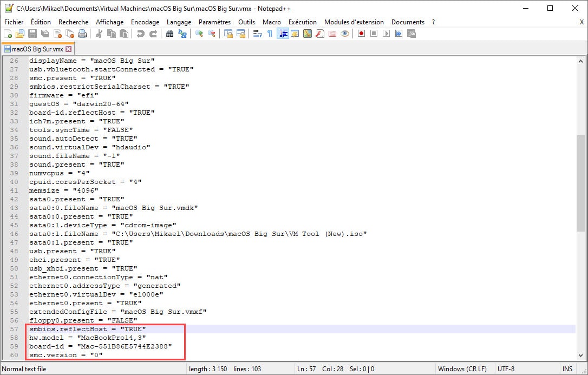The image size is (588, 375).
Task: Open the Fichier menu
Action: coord(14,22)
